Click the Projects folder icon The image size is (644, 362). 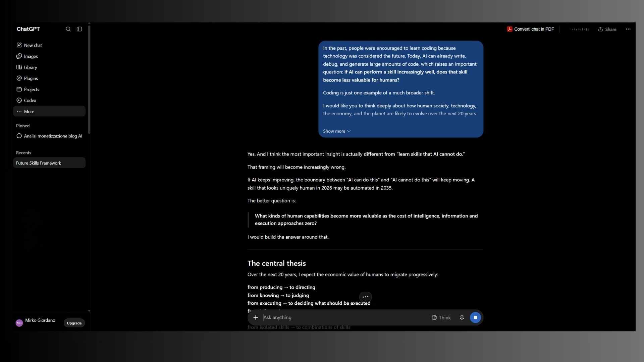click(x=19, y=89)
